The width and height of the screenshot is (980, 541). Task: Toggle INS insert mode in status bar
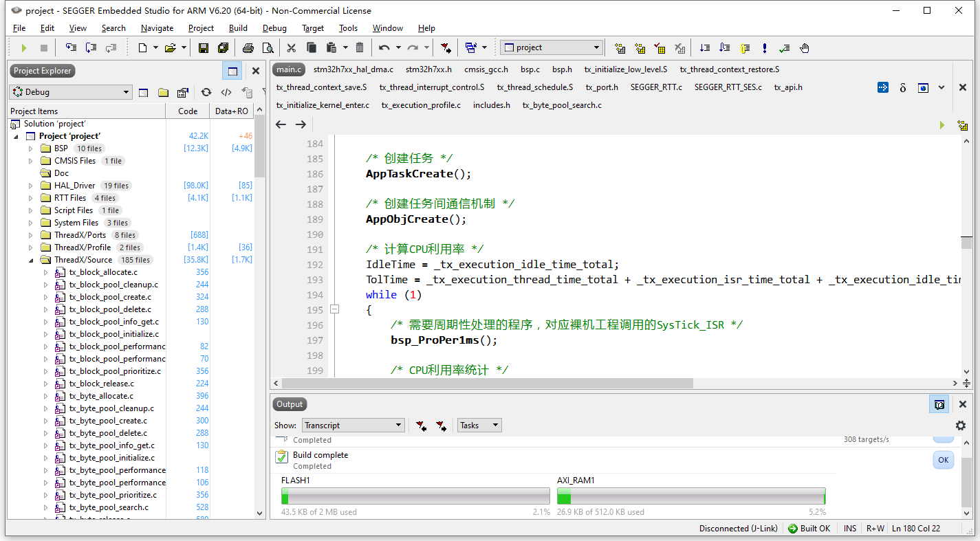[850, 529]
